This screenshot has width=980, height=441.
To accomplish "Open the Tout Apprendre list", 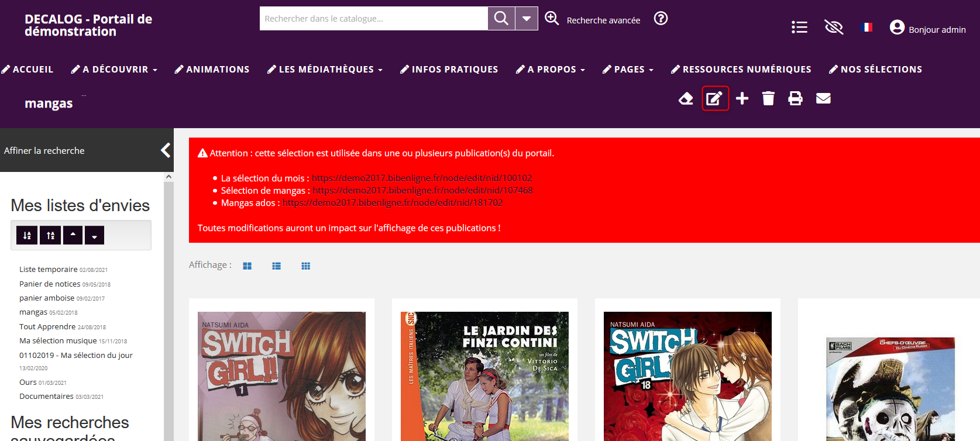I will pyautogui.click(x=47, y=326).
